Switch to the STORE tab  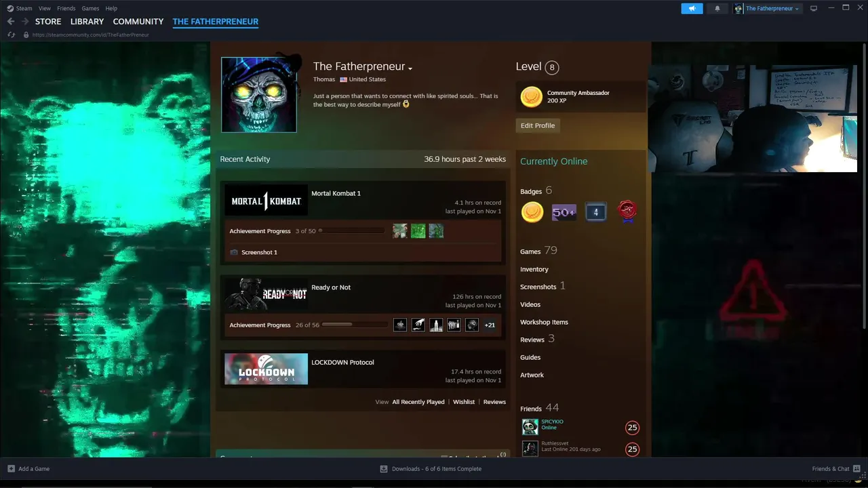tap(48, 22)
